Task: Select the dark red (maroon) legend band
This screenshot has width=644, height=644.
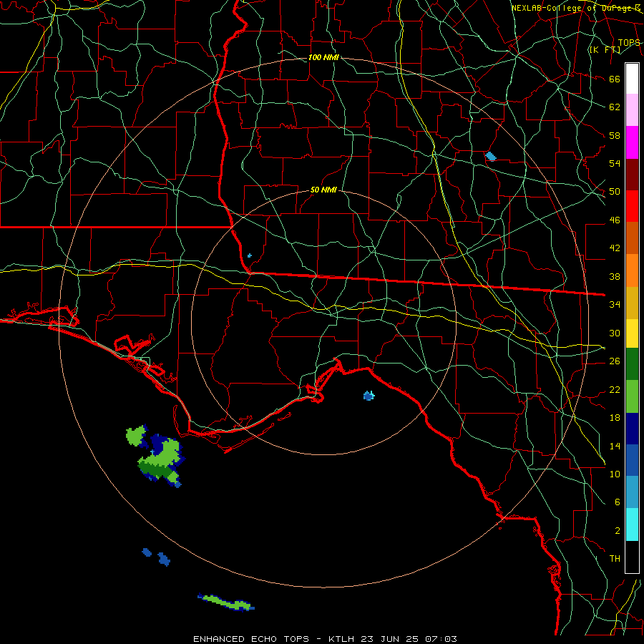Action: click(x=632, y=175)
